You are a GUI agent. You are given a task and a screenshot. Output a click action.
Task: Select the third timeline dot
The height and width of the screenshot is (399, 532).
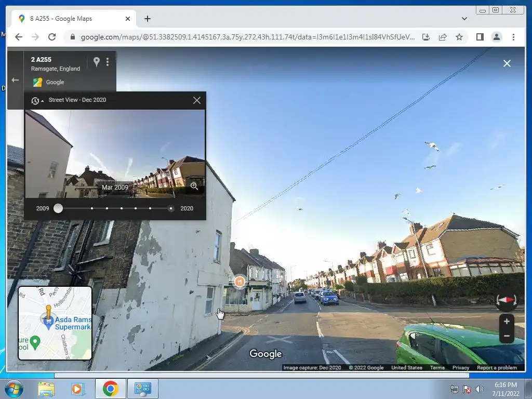point(107,208)
